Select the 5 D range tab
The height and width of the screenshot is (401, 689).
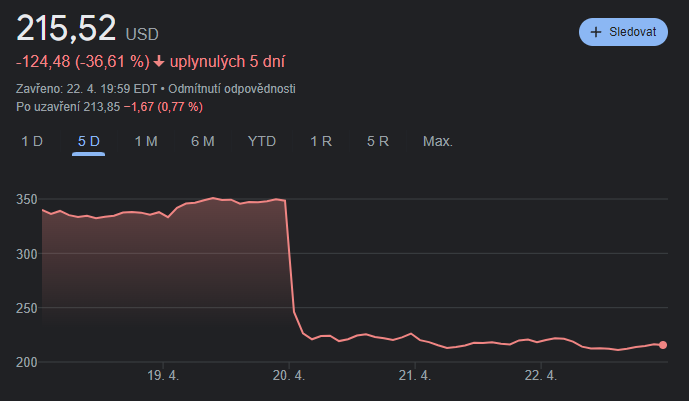(x=89, y=141)
